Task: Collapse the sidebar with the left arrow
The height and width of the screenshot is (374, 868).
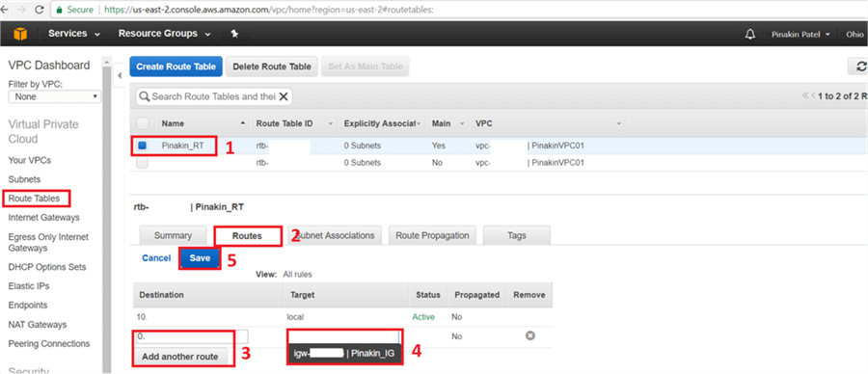Action: (x=120, y=75)
